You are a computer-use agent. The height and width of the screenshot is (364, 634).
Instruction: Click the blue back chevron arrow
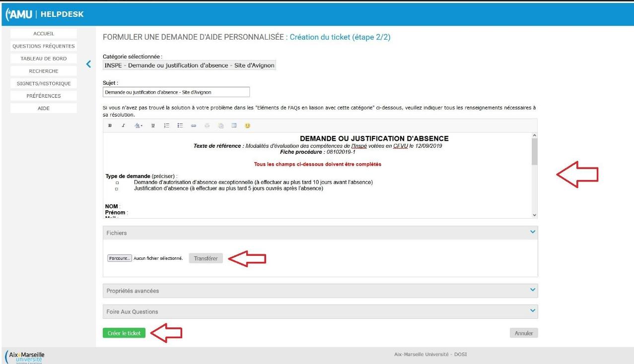point(89,63)
